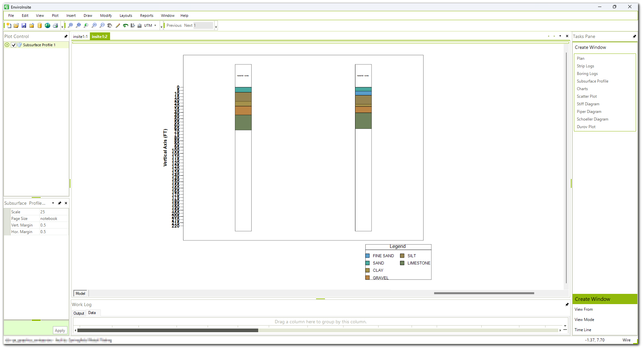Expand the View Mode section
Screen dimensions: 644x350
(x=584, y=320)
